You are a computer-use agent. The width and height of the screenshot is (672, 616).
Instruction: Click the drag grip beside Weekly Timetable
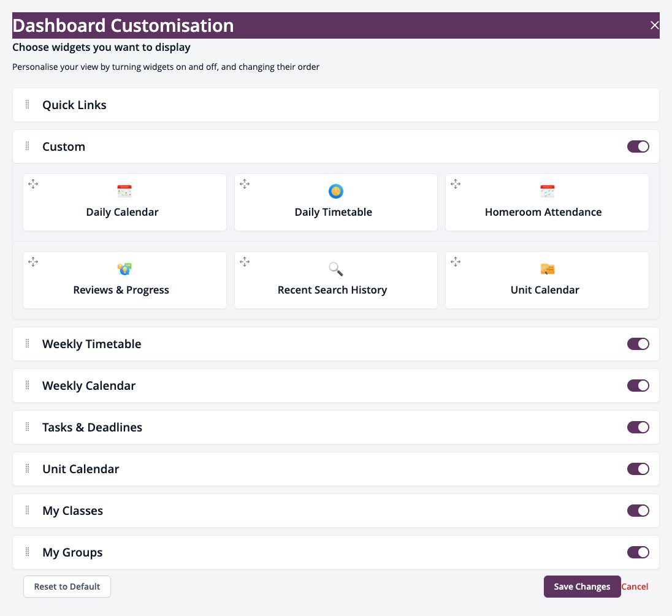pos(27,344)
